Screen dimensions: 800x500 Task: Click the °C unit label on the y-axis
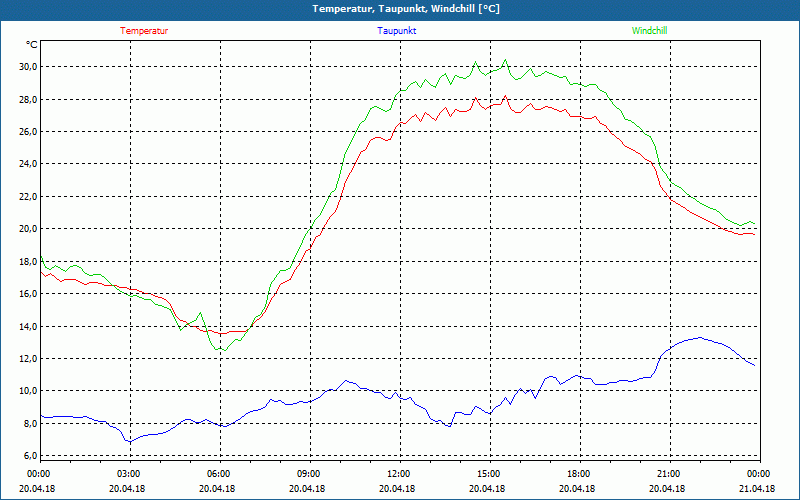(32, 45)
